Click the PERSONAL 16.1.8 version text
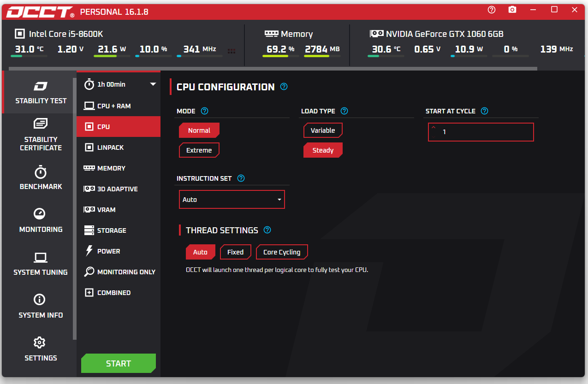 (114, 12)
